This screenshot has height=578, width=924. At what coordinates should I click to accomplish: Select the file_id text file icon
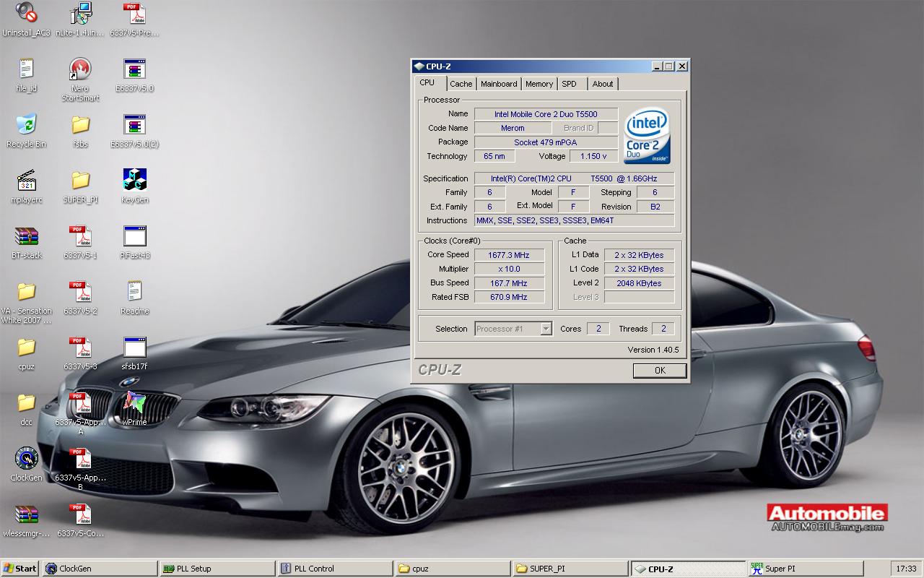point(27,69)
